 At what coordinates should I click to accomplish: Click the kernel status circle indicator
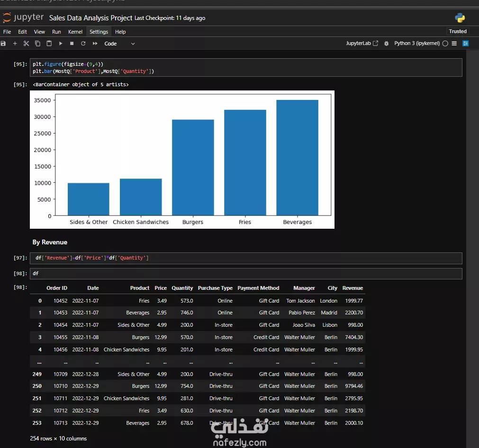(x=445, y=44)
